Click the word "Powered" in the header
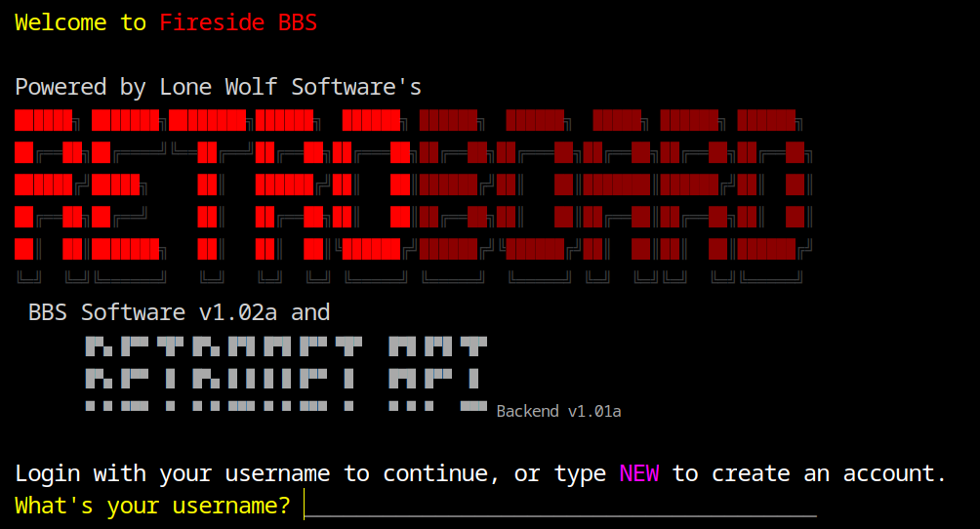 tap(61, 87)
